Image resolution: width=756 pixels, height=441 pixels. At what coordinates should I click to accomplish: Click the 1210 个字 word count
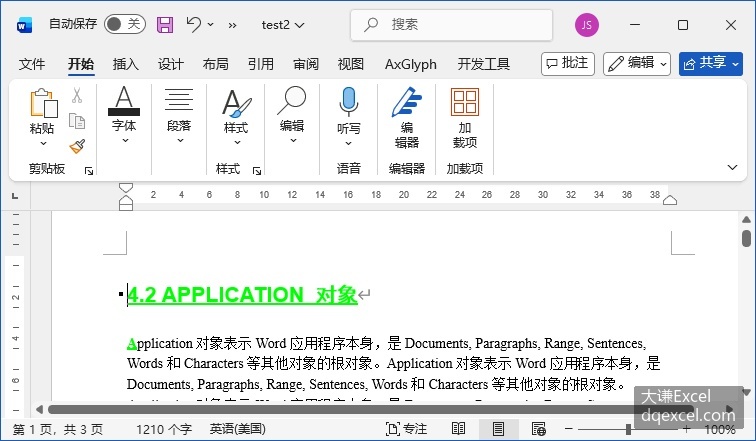click(x=164, y=429)
